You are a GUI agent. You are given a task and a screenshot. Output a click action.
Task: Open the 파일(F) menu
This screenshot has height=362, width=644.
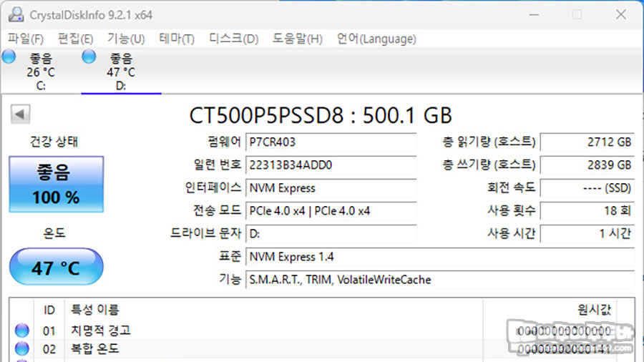pyautogui.click(x=26, y=39)
